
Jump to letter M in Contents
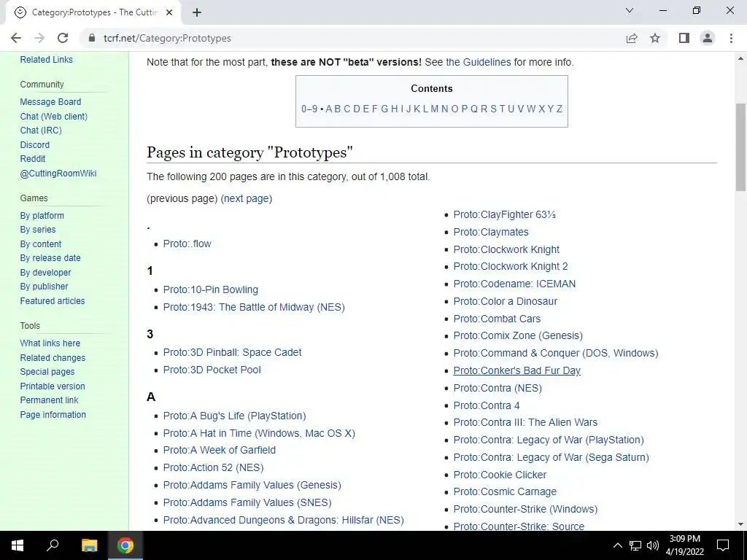pyautogui.click(x=435, y=109)
